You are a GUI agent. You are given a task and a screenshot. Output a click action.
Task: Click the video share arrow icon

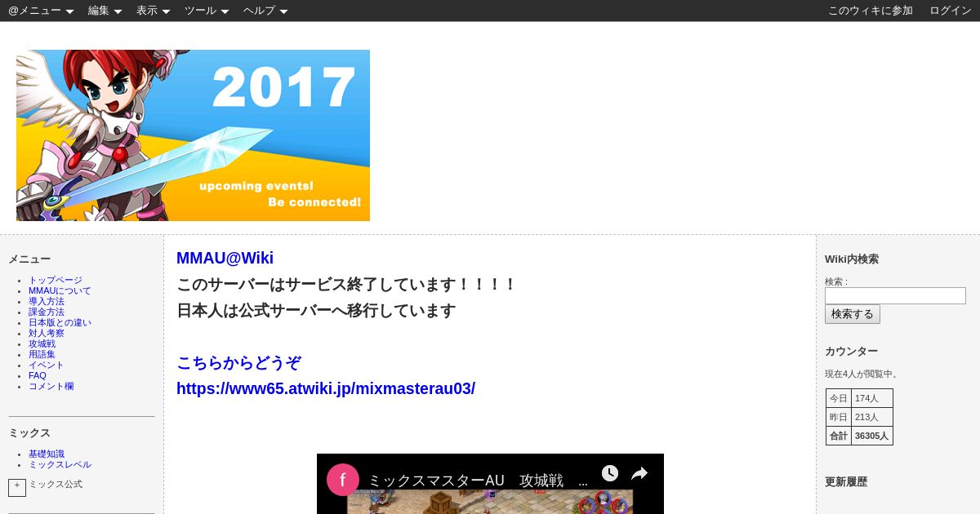pos(639,473)
